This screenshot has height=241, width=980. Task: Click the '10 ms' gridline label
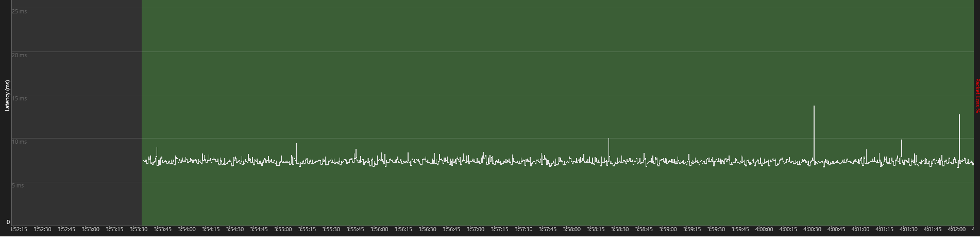[x=19, y=142]
